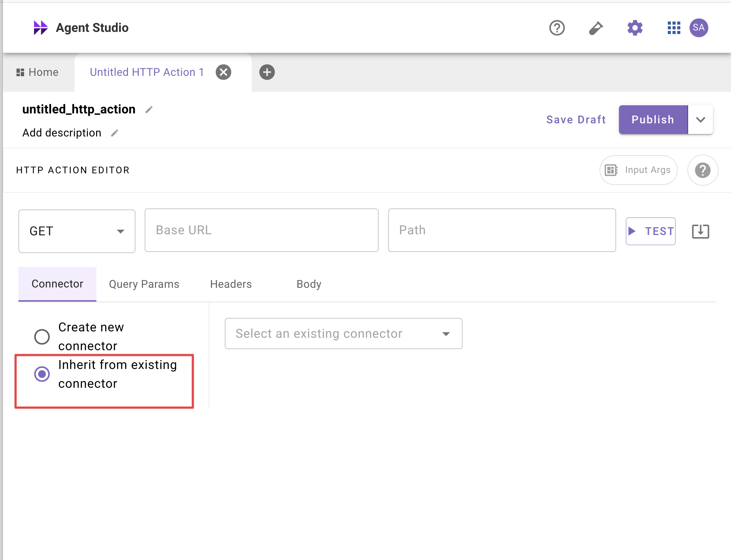731x560 pixels.
Task: Close the Untitled HTTP Action 1 tab
Action: (223, 72)
